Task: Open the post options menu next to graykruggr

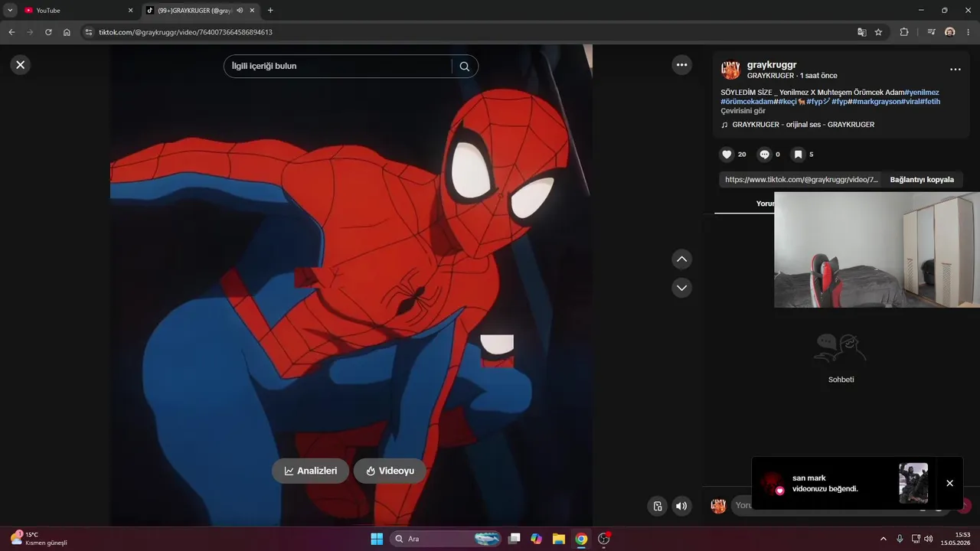Action: [955, 70]
